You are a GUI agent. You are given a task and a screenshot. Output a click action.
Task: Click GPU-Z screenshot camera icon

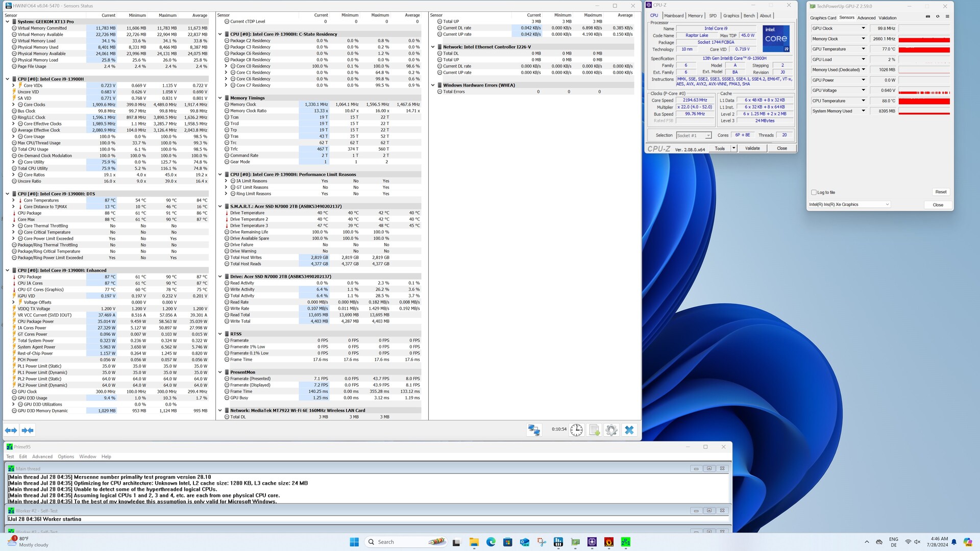point(927,17)
